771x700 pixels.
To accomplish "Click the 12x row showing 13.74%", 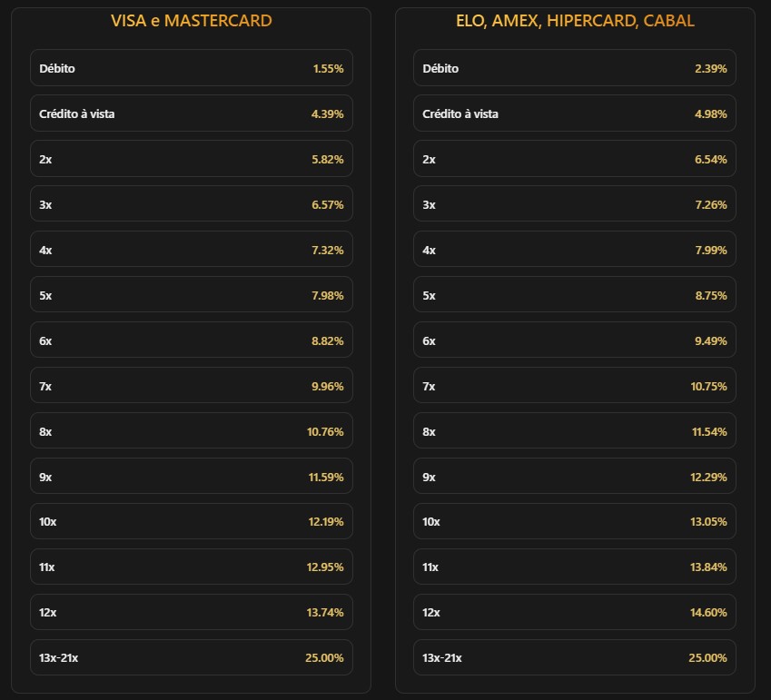I will [191, 612].
